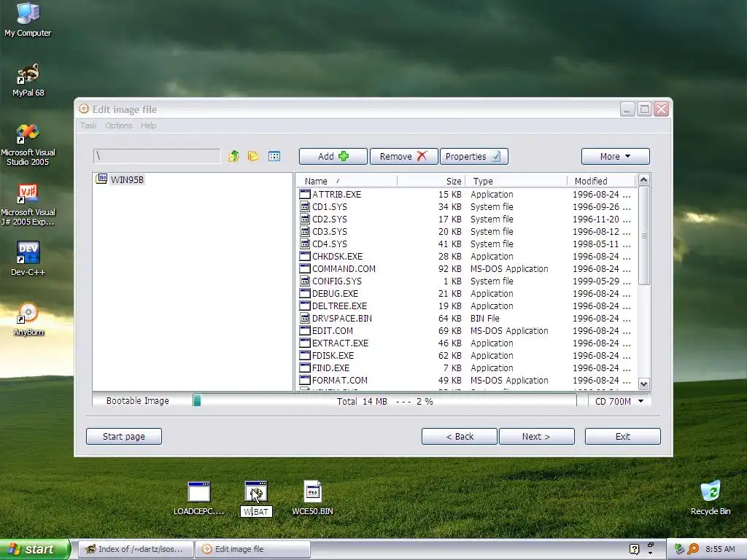Select the COMMAND.COM file icon
This screenshot has width=747, height=560.
click(x=305, y=268)
